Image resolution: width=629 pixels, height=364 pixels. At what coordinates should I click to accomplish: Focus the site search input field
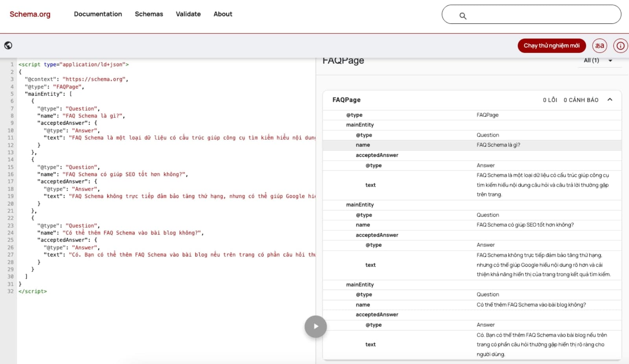pos(532,15)
